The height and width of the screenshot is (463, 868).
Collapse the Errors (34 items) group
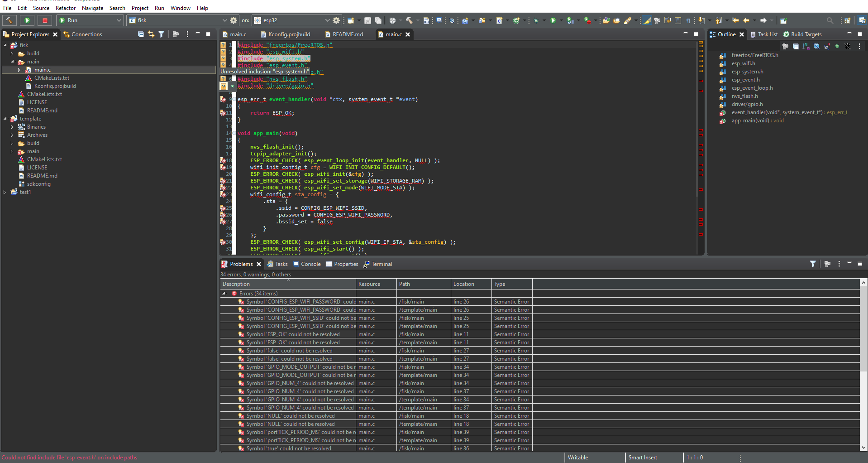point(224,294)
